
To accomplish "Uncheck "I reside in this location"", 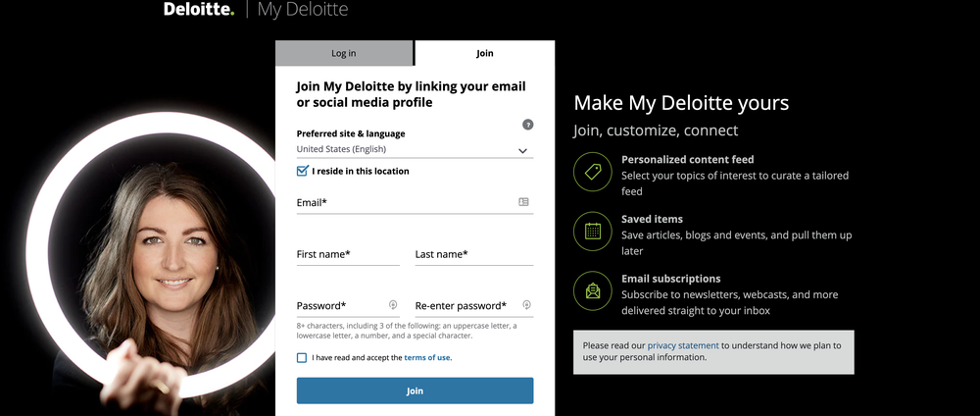I will [302, 171].
